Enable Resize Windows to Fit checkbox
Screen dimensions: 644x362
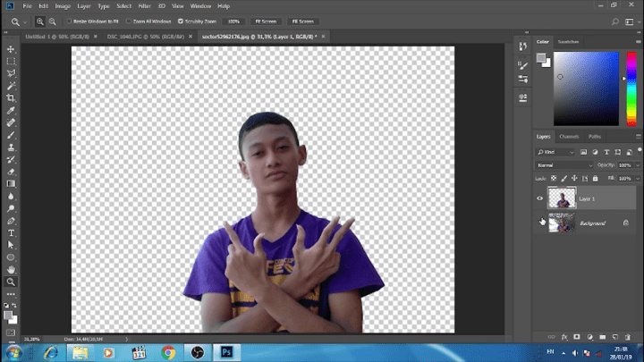(x=70, y=21)
